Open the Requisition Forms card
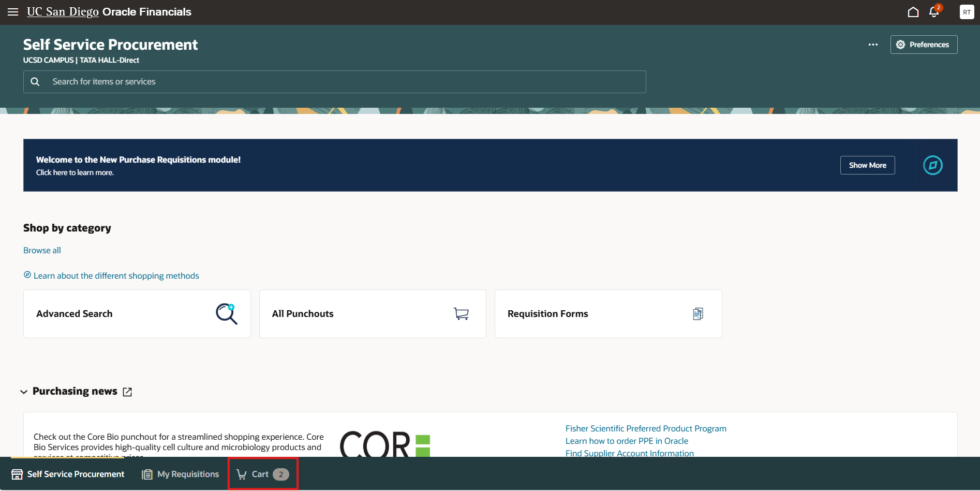980x491 pixels. [x=608, y=314]
